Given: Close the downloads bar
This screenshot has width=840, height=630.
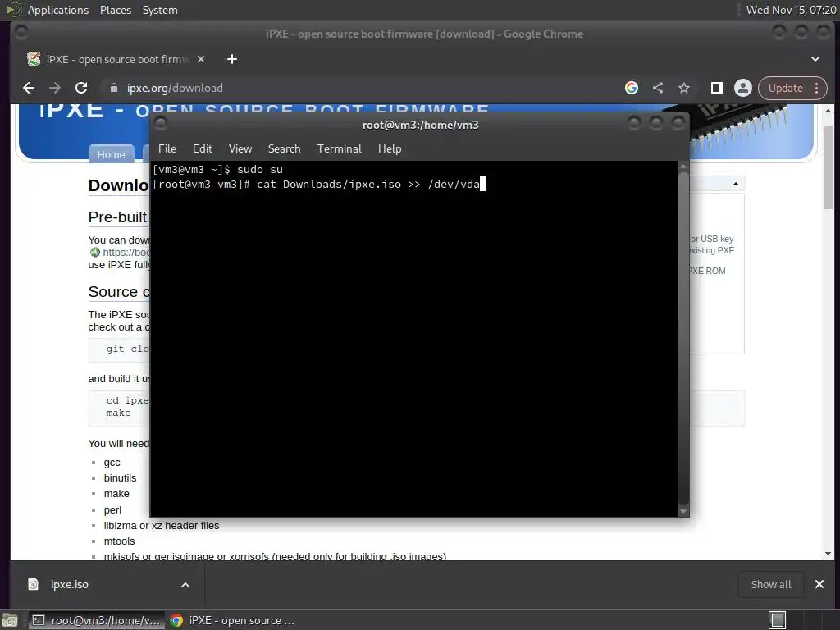Looking at the screenshot, I should 819,584.
